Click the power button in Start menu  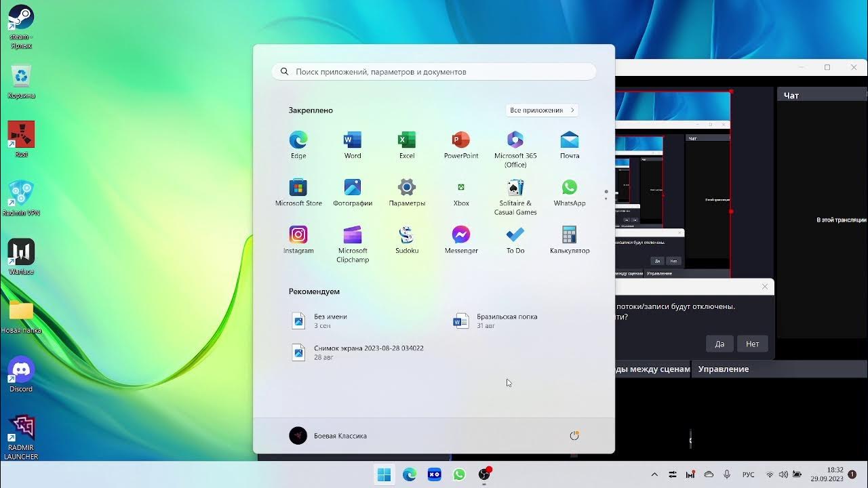pyautogui.click(x=574, y=436)
